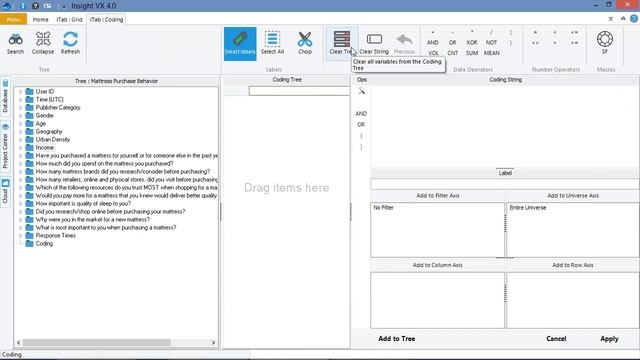This screenshot has height=360, width=640.
Task: Expand the Urban Density folder
Action: 20,140
